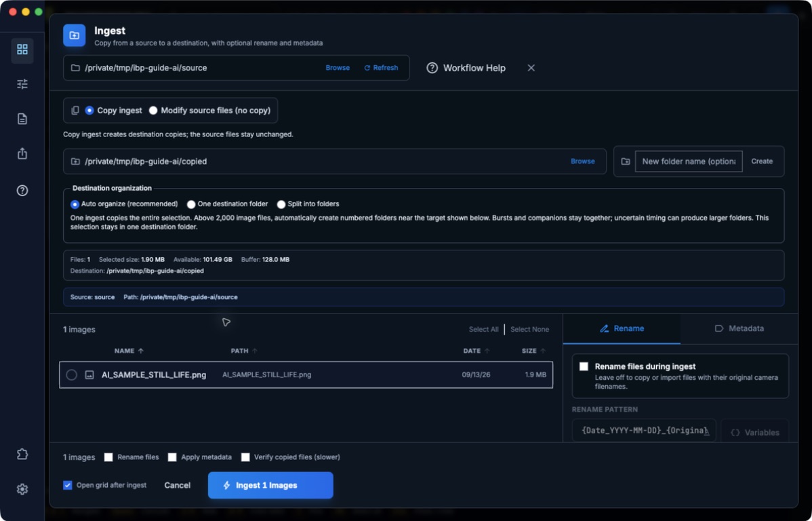Choose Split into folders radio option
Viewport: 812px width, 521px height.
pyautogui.click(x=281, y=204)
